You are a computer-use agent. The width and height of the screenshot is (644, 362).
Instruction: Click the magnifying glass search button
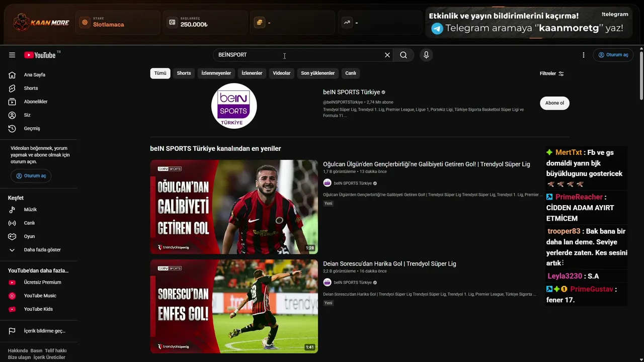[404, 55]
